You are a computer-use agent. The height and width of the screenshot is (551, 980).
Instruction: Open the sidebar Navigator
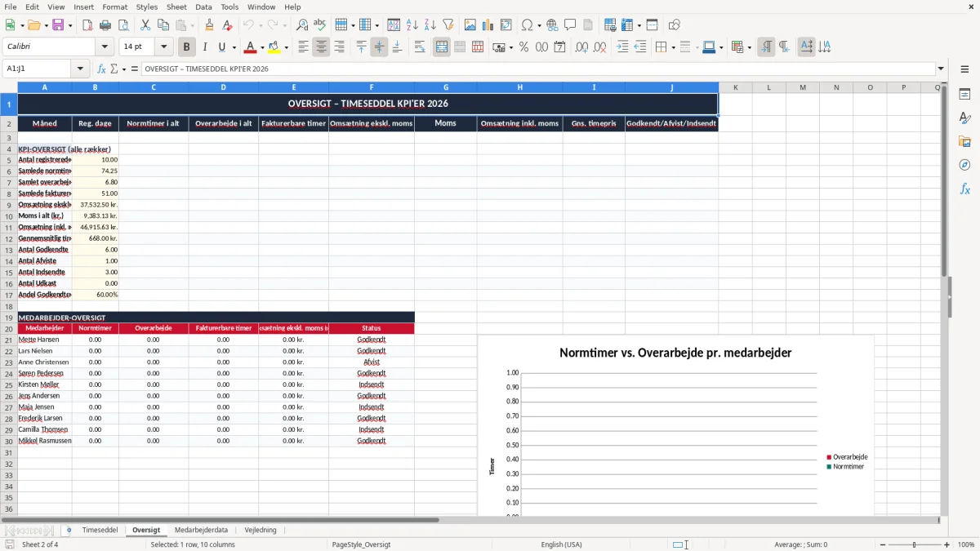click(x=964, y=165)
